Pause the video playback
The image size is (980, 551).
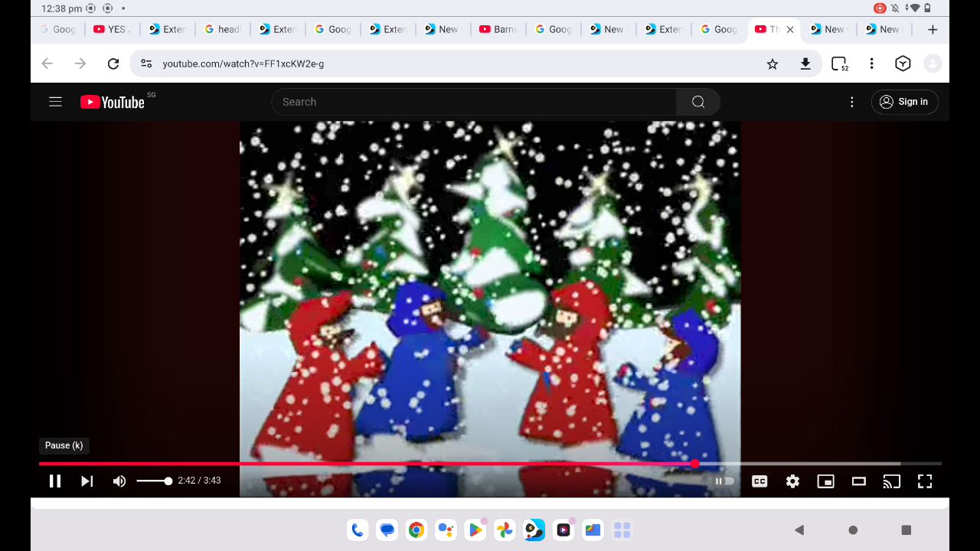[x=55, y=481]
